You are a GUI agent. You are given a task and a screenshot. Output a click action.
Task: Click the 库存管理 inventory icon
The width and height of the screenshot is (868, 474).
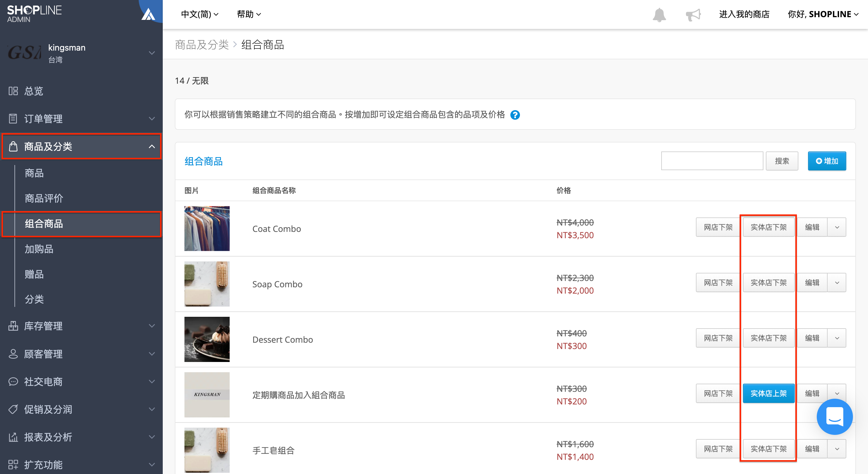pyautogui.click(x=13, y=326)
